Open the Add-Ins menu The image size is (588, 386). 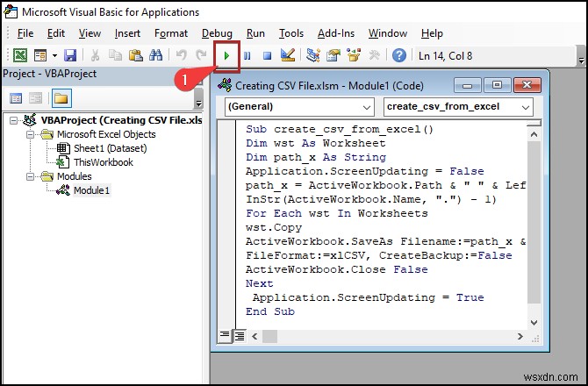click(x=336, y=33)
